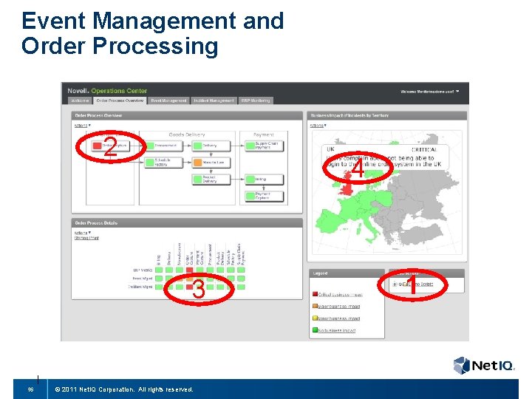Expand Actions in Business Impact by Territory panel
Viewport: 532px width, 399px height.
(318, 126)
